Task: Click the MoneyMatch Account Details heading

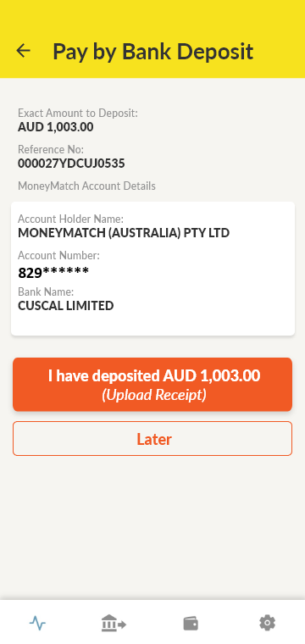Action: coord(86,186)
